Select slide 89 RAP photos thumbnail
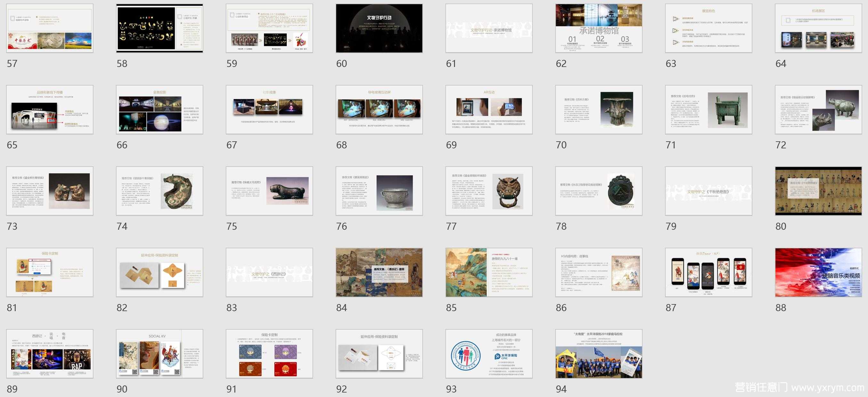The height and width of the screenshot is (397, 868). pos(50,354)
